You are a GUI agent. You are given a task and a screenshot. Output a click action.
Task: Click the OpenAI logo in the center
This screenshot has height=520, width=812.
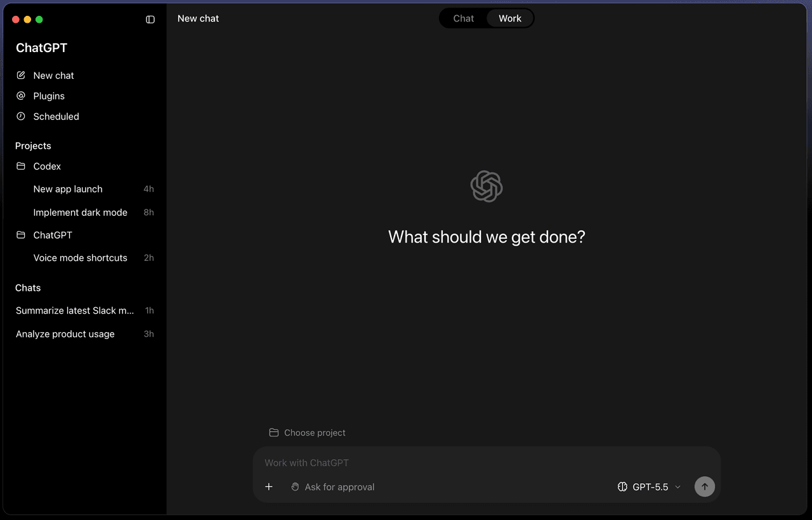487,187
